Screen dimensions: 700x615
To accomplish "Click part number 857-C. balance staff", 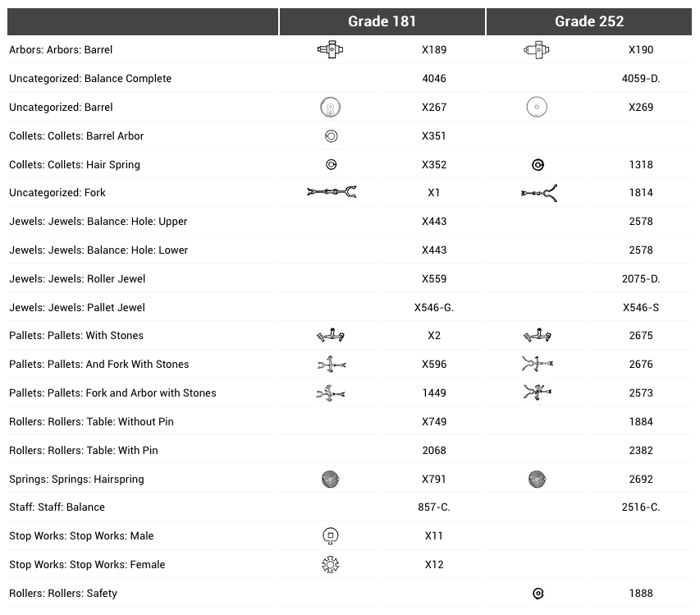I will point(434,507).
